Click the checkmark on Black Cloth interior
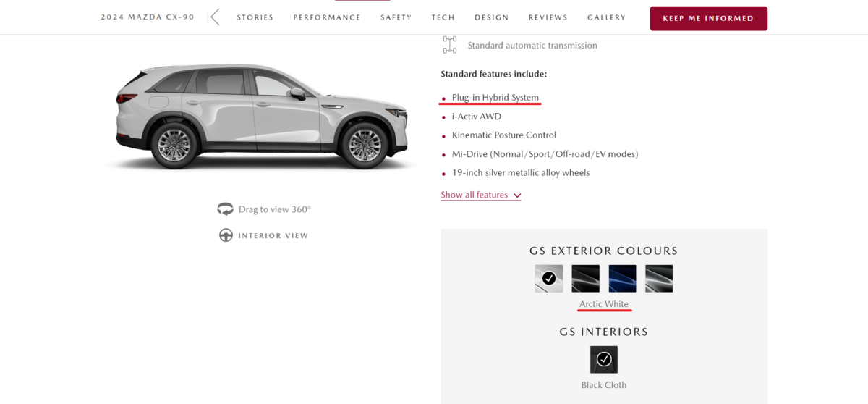Image resolution: width=868 pixels, height=404 pixels. (604, 359)
